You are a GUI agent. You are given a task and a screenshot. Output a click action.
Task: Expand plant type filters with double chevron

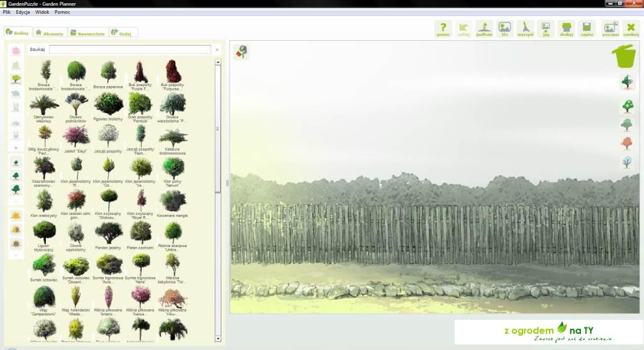pyautogui.click(x=16, y=148)
